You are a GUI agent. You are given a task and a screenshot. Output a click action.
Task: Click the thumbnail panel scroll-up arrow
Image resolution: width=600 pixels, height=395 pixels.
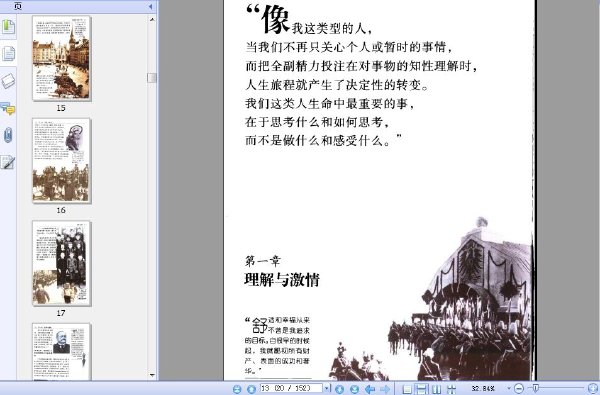tap(152, 19)
